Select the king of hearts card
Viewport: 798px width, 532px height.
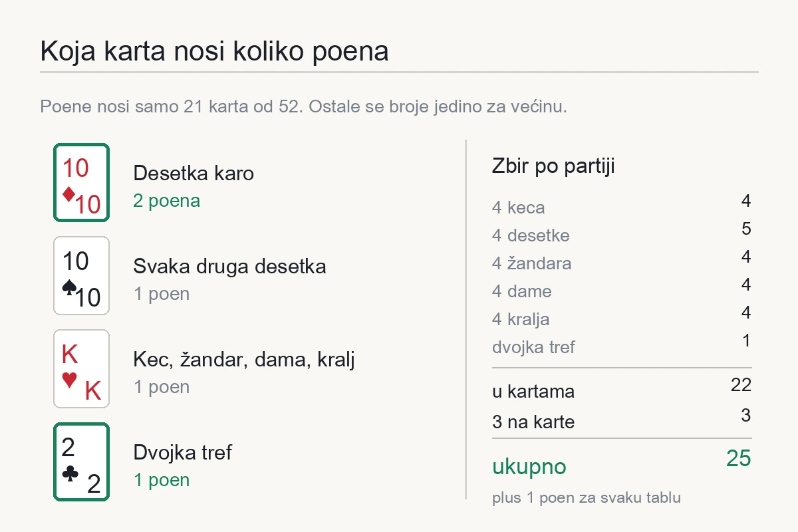(x=81, y=368)
